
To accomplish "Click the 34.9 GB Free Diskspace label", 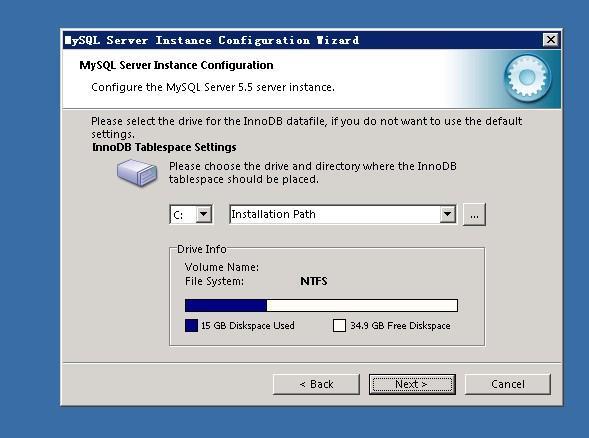I will (400, 326).
